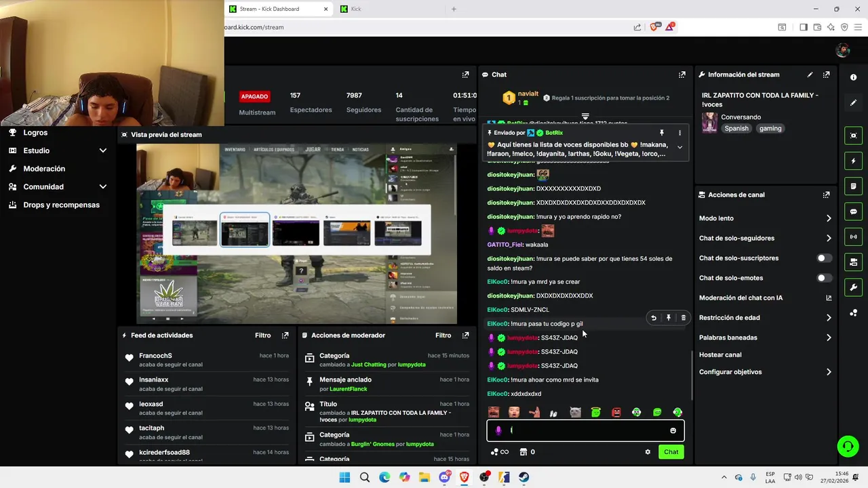Toggle channel actions widget in right sidebar
Screen dimensions: 868x488
[x=853, y=262]
